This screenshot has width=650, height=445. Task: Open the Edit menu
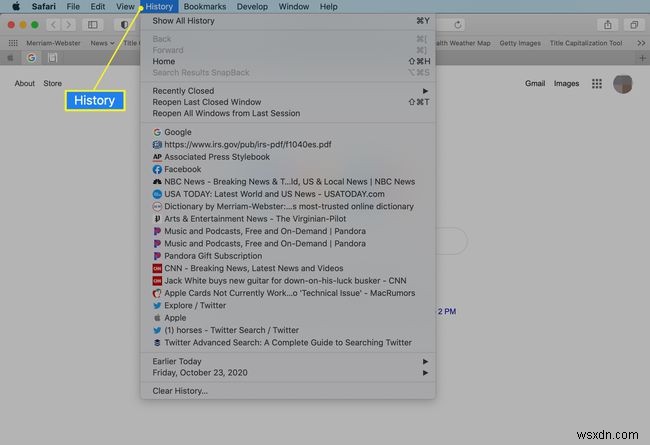coord(98,7)
